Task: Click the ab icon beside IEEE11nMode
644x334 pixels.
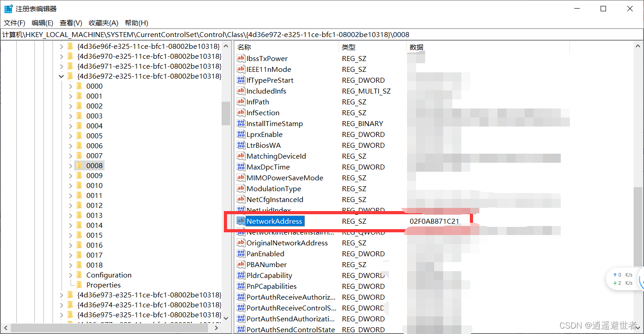Action: coord(241,69)
